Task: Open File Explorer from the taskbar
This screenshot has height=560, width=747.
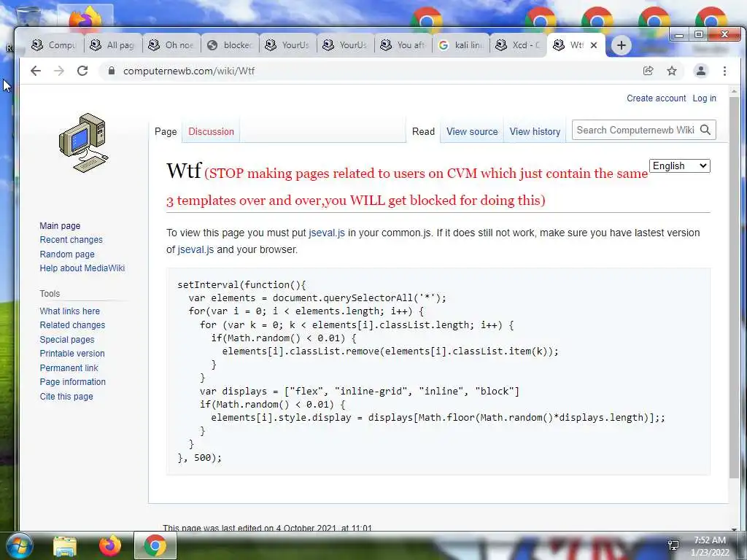Action: tap(65, 545)
